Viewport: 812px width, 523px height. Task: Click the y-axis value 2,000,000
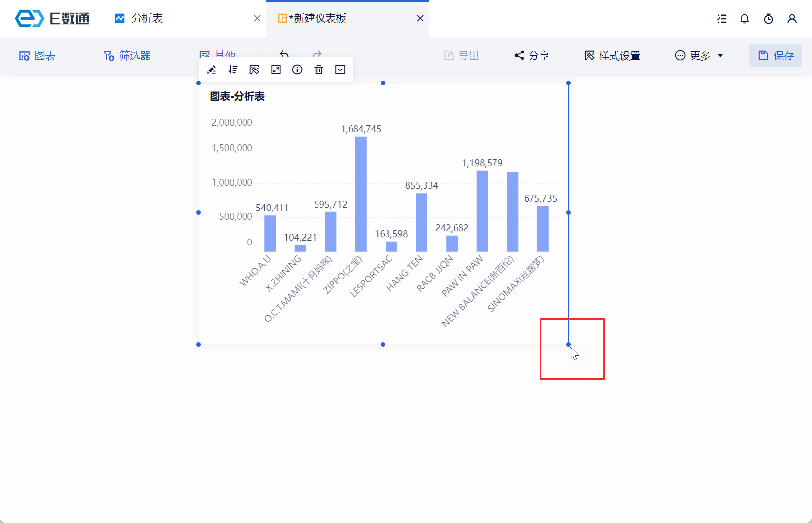(x=232, y=123)
